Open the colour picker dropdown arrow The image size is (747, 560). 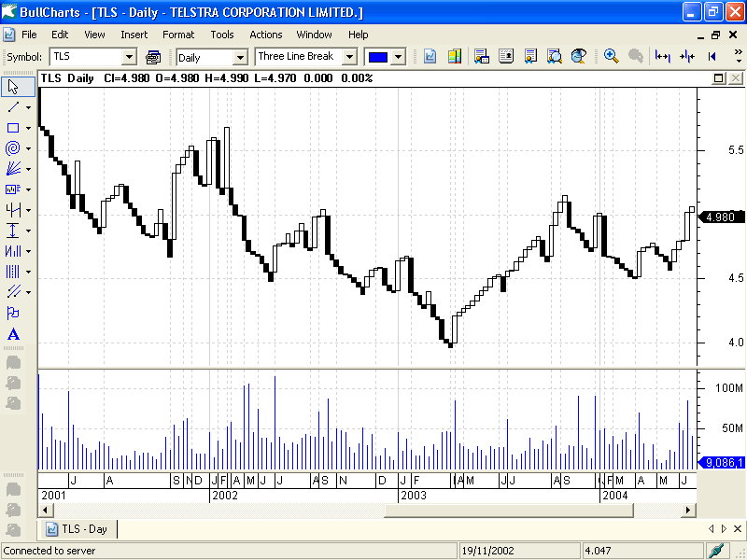click(399, 57)
